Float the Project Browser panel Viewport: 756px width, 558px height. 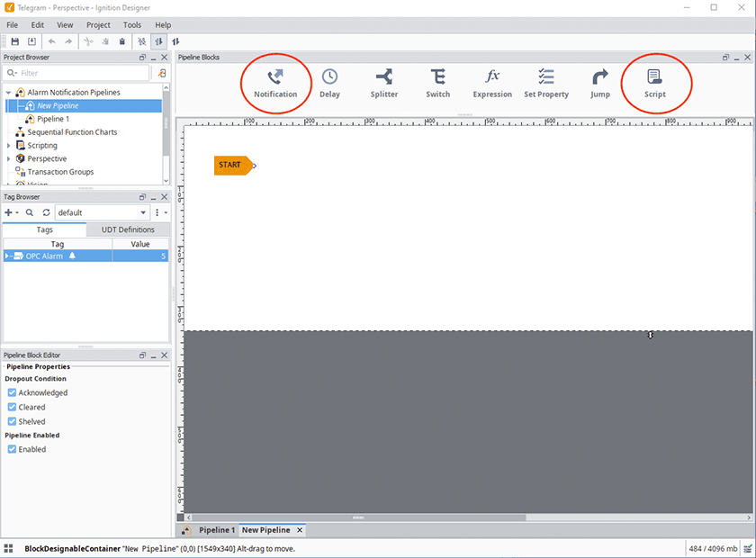pos(142,58)
